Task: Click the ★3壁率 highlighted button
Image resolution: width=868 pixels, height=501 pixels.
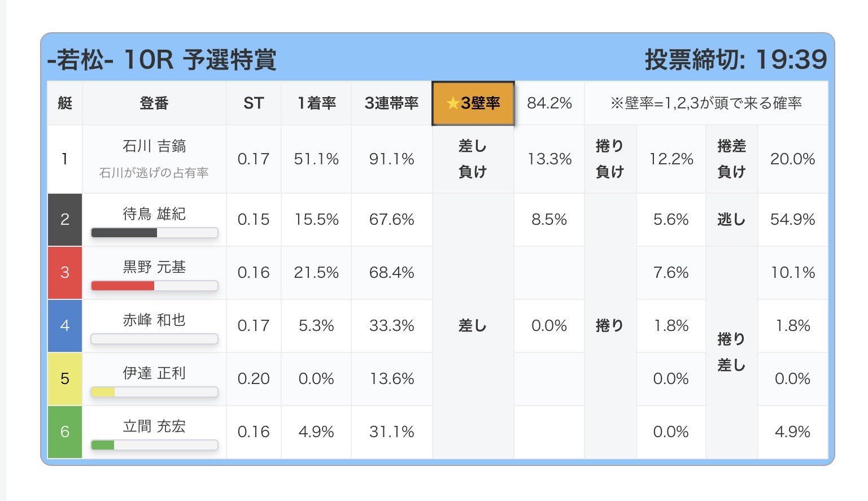Action: [x=473, y=103]
